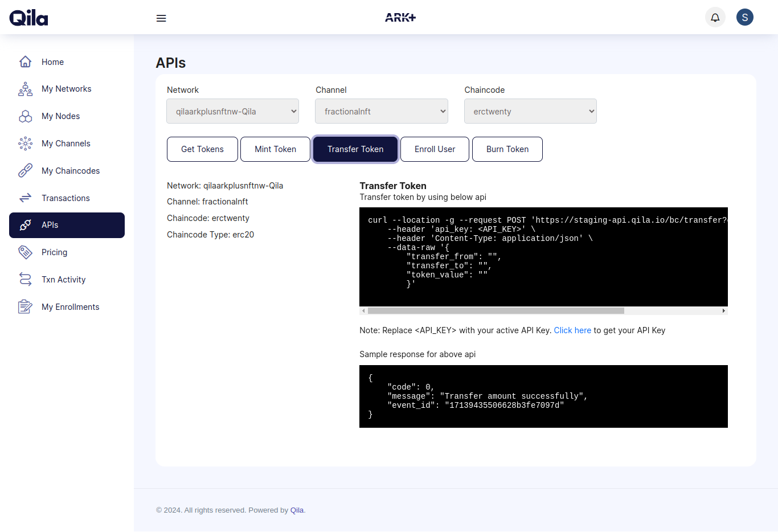
Task: Click the ARK+ logo in header
Action: coord(400,18)
